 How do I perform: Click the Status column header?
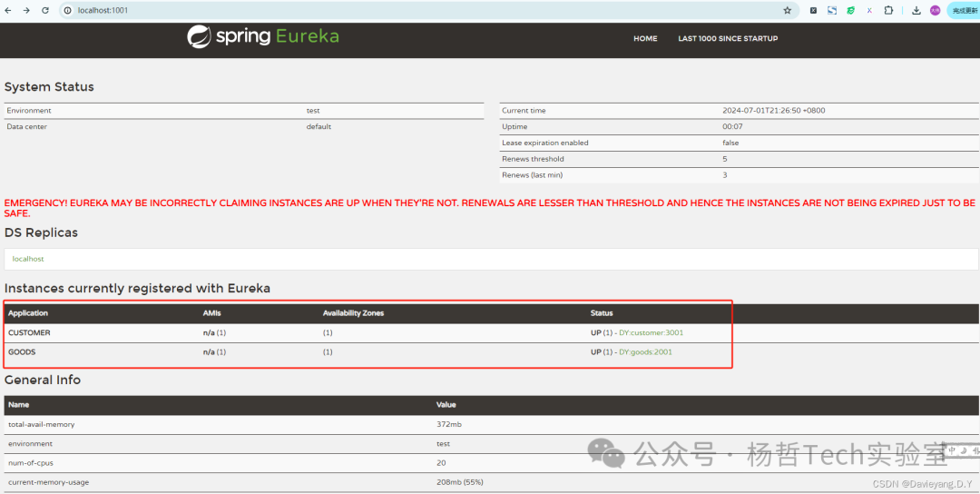click(602, 313)
